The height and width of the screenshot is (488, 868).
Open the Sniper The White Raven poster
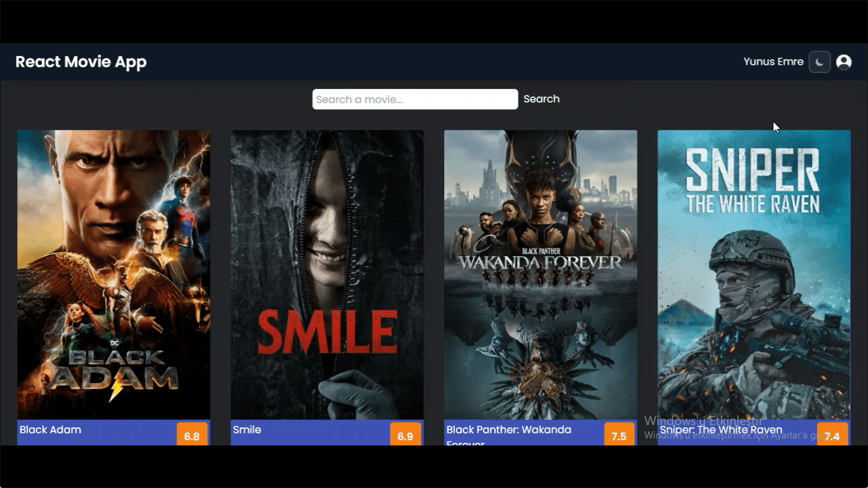coord(754,274)
